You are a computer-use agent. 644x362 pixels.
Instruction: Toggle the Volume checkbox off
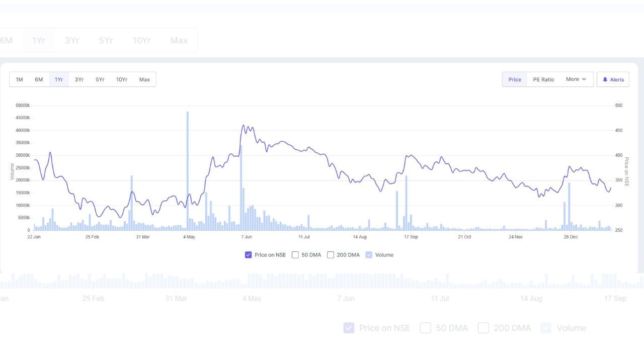(369, 255)
